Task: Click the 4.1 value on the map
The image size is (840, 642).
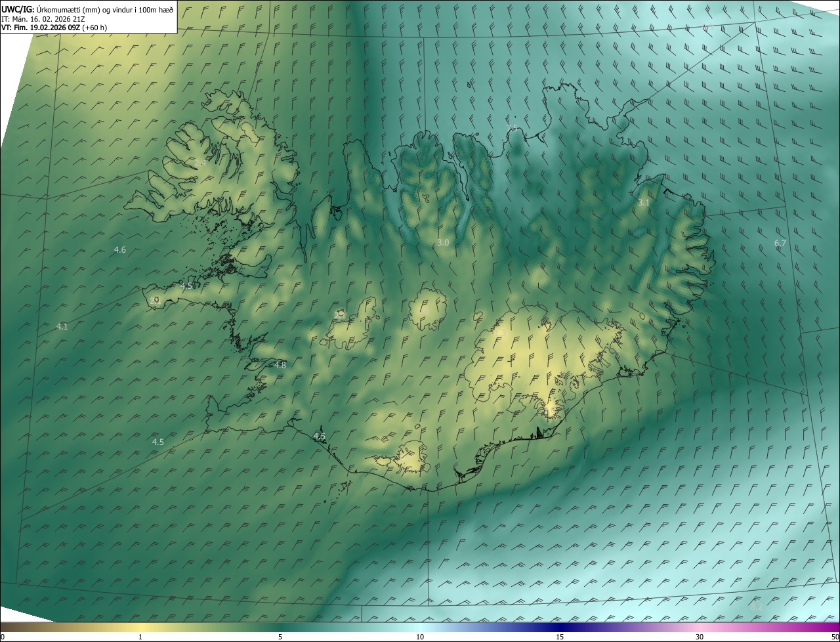Action: pos(62,326)
